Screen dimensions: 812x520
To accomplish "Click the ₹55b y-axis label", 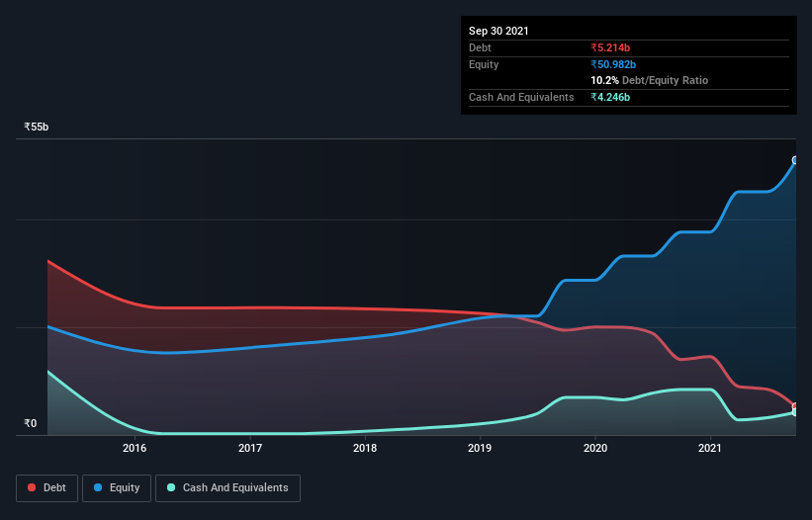I will pos(37,127).
